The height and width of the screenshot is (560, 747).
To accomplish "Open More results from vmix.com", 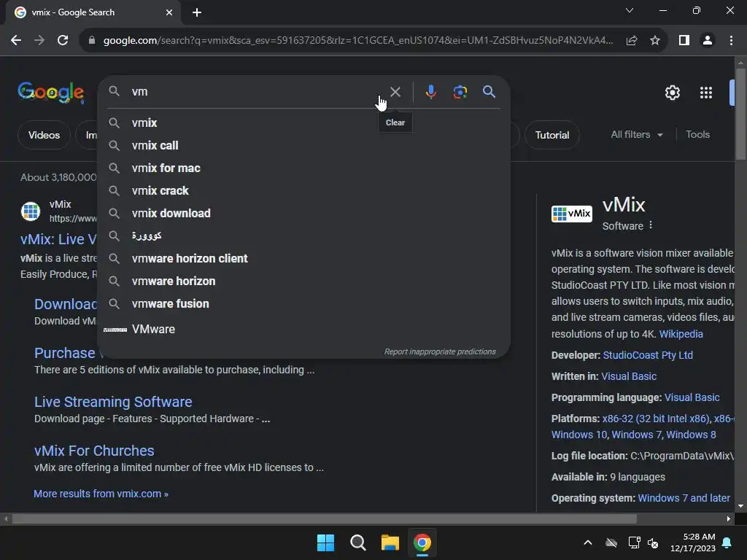I will (x=101, y=494).
